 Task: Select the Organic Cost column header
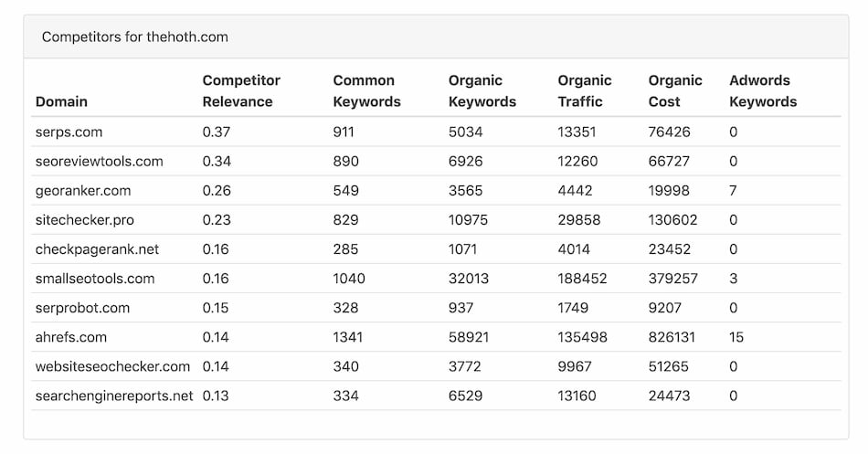pyautogui.click(x=675, y=90)
